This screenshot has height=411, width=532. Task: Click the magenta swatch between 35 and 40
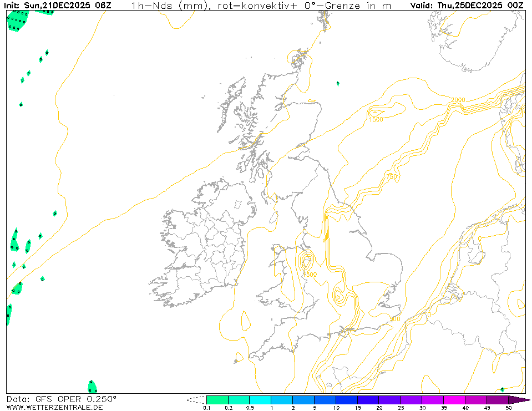coord(454,399)
